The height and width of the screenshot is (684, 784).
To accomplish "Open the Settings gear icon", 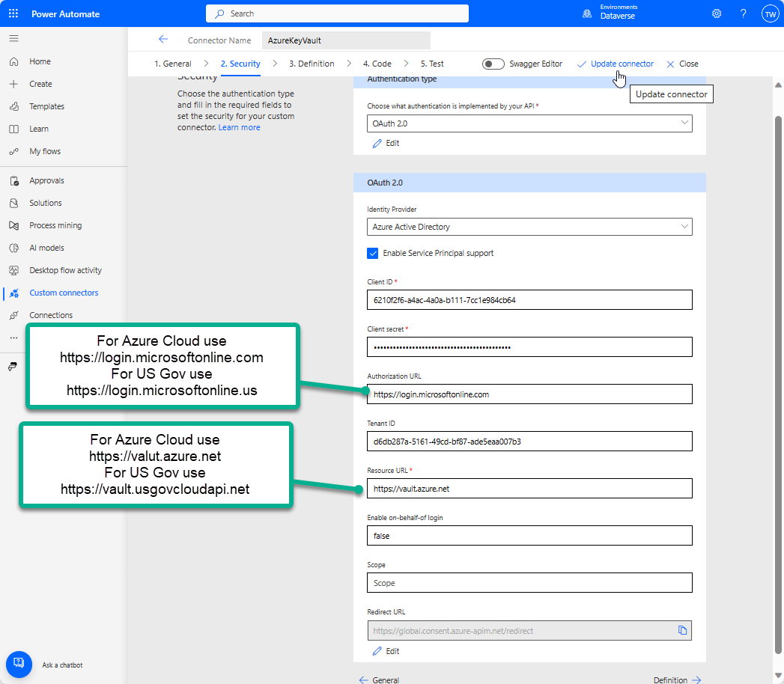I will [717, 13].
